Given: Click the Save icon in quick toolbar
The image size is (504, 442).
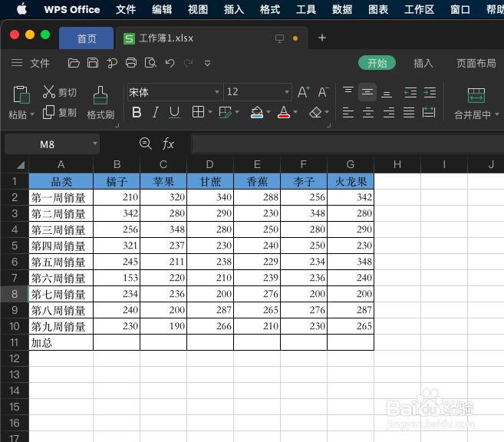Looking at the screenshot, I should coord(93,63).
